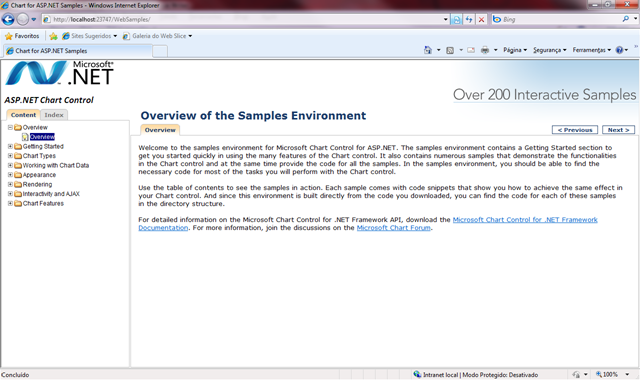Expand the Chart Types tree folder
This screenshot has width=640, height=380.
[10, 156]
